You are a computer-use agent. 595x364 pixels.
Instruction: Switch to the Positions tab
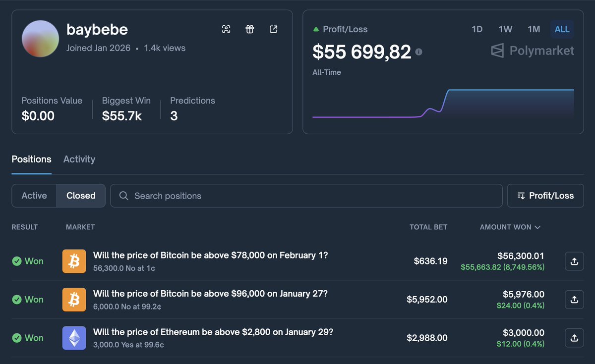(32, 159)
